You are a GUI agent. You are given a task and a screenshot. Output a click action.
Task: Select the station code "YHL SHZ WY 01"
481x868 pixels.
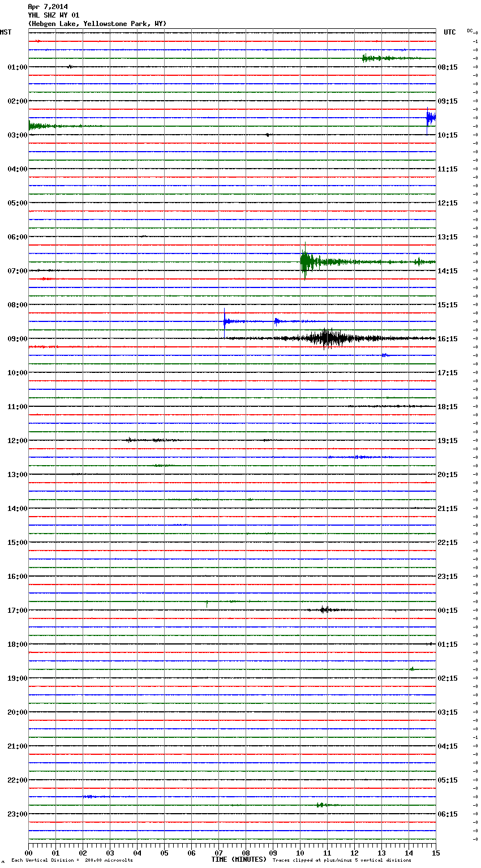(54, 15)
